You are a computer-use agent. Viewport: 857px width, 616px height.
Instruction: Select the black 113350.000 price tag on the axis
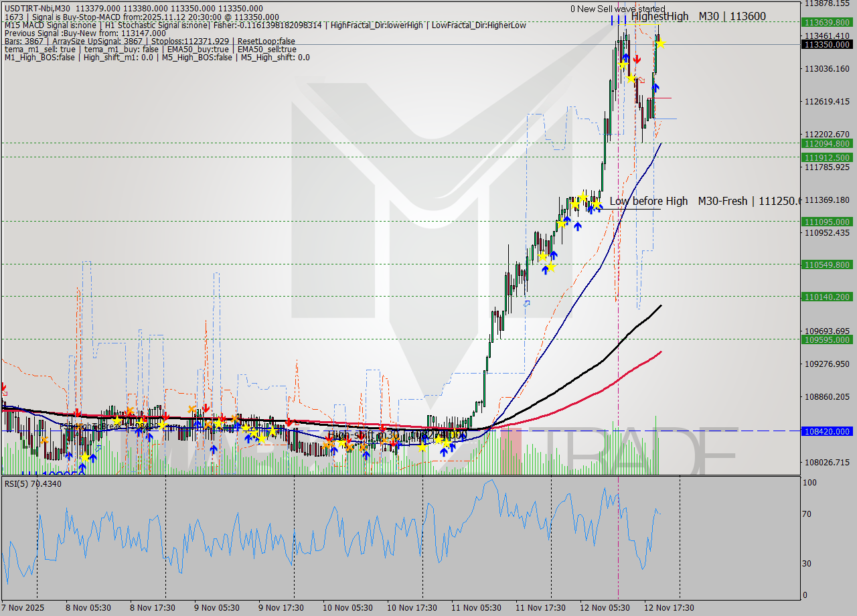pos(828,44)
